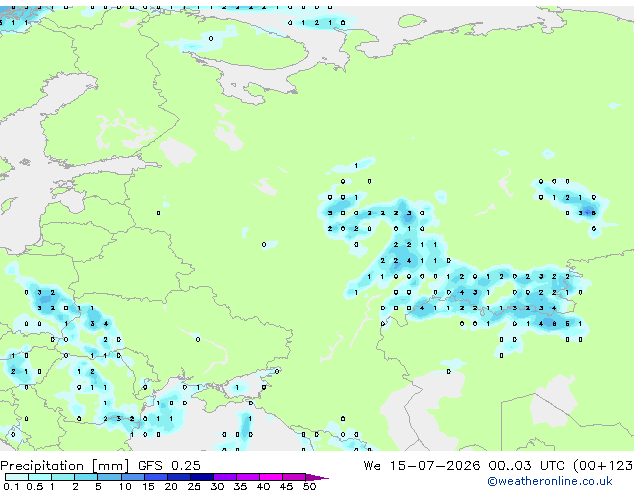Click the "00..03 UTC" time text
Screen dimensions: 634x490
coord(526,465)
